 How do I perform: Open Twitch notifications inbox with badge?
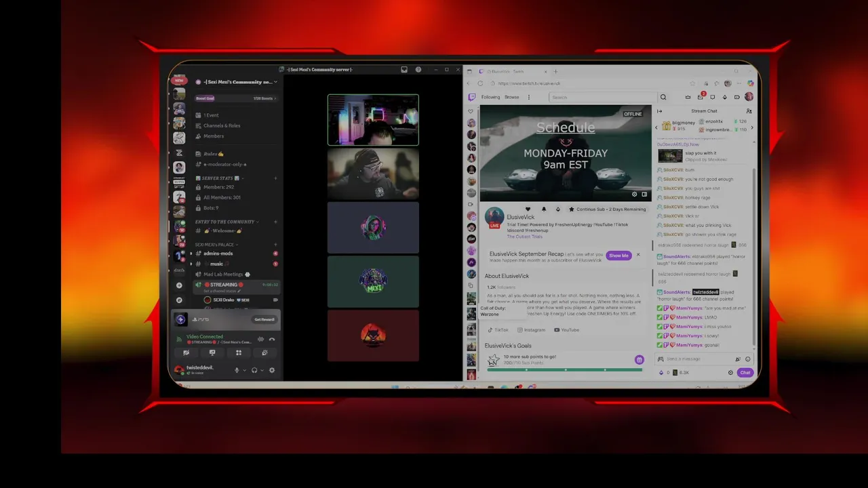tap(701, 97)
